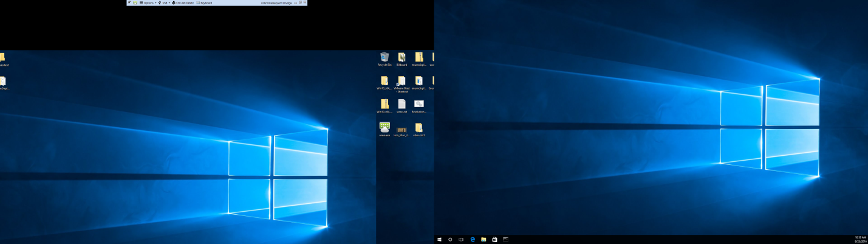The height and width of the screenshot is (244, 868).
Task: Select the vdm-sdct zip folder icon
Action: [x=419, y=130]
